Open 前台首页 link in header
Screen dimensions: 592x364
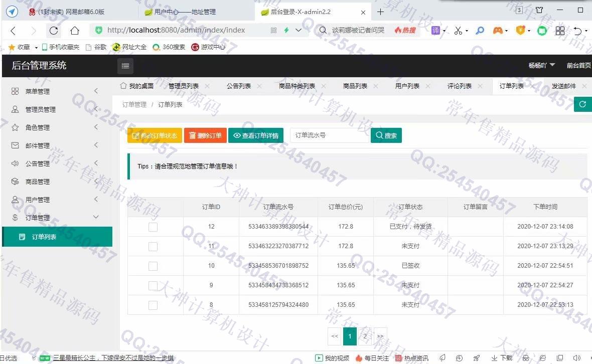(578, 66)
